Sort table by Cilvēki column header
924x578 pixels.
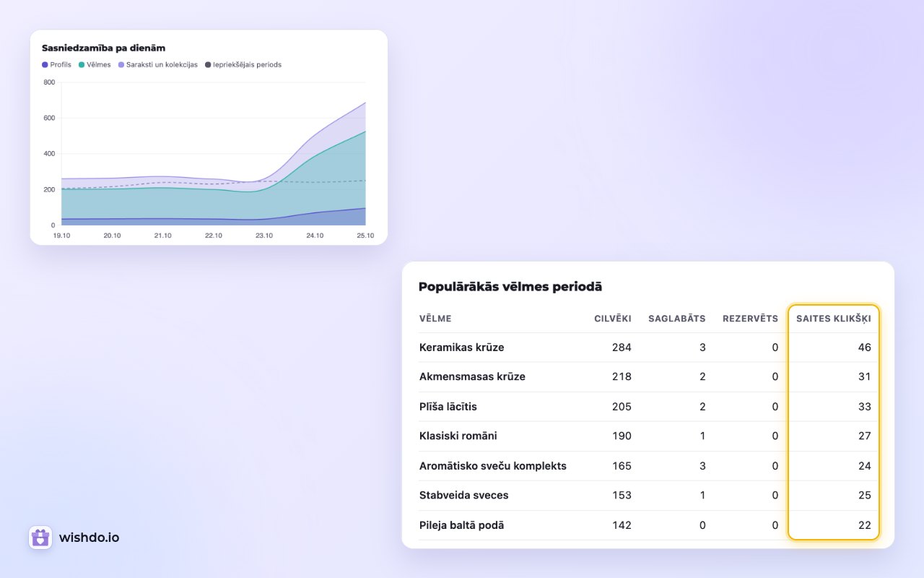[x=613, y=319]
